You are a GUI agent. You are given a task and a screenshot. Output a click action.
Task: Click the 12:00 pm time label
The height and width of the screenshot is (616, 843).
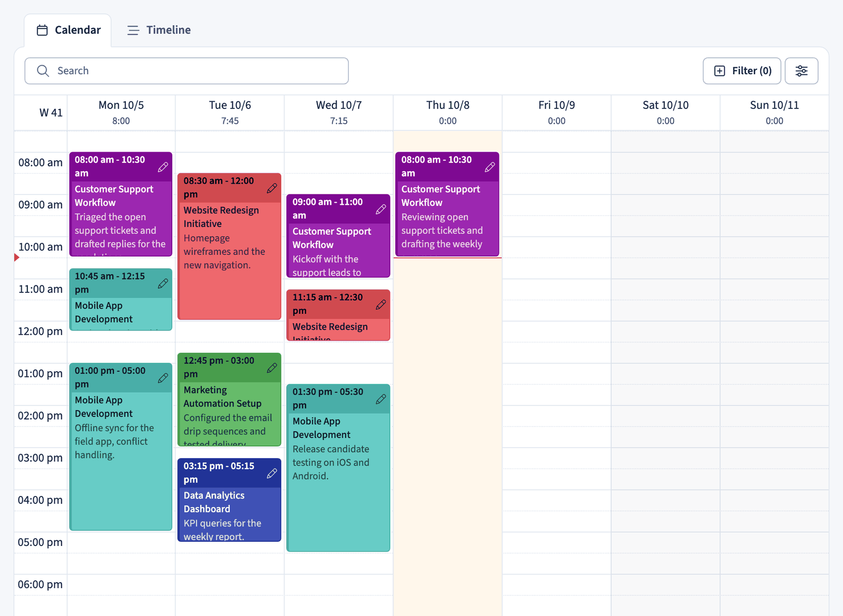click(41, 331)
